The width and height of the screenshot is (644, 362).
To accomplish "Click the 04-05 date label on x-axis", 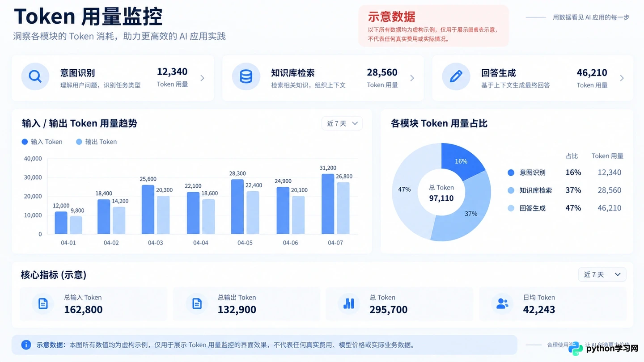I will tap(245, 243).
